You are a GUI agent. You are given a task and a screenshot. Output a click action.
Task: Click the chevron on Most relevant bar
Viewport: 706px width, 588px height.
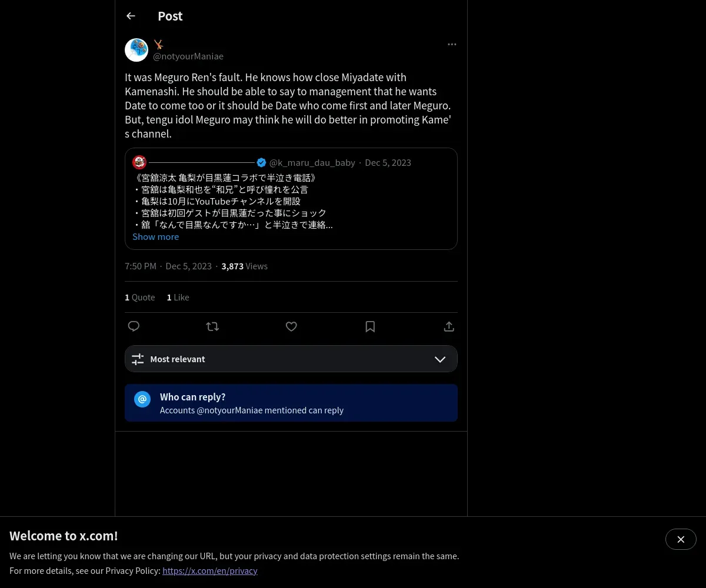[x=440, y=359]
